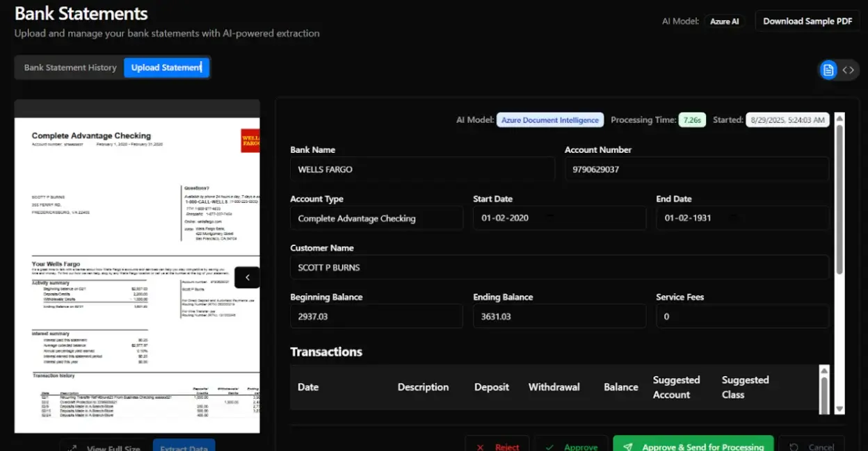Collapse the PDF preview with the chevron arrow

(247, 277)
